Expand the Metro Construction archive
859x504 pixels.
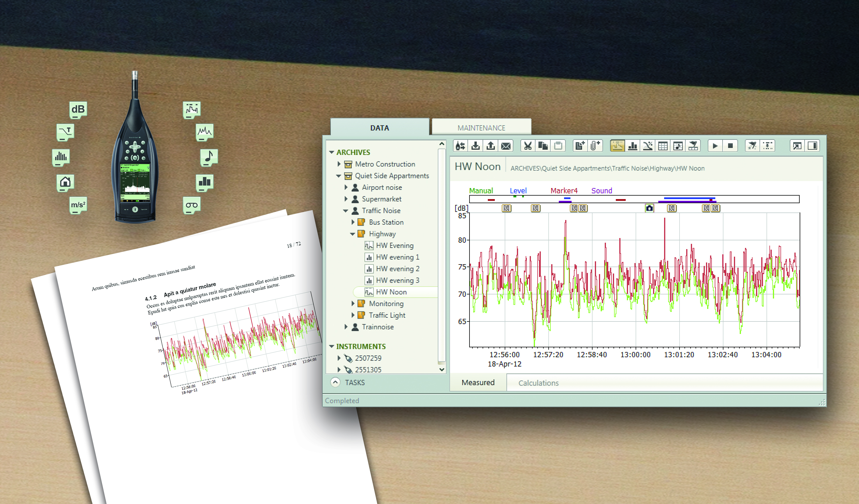[339, 164]
